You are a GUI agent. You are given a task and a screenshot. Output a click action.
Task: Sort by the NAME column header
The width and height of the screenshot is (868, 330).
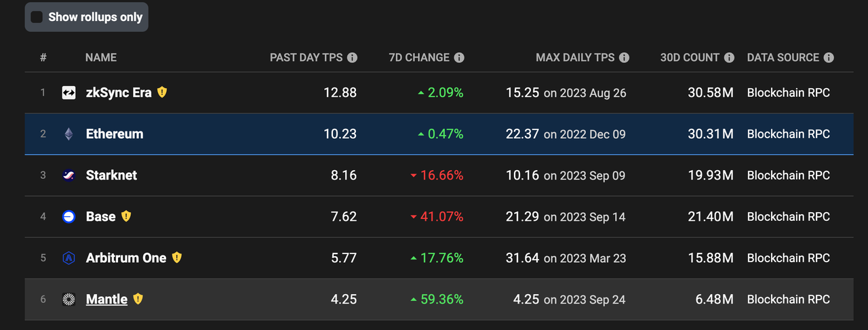click(101, 58)
